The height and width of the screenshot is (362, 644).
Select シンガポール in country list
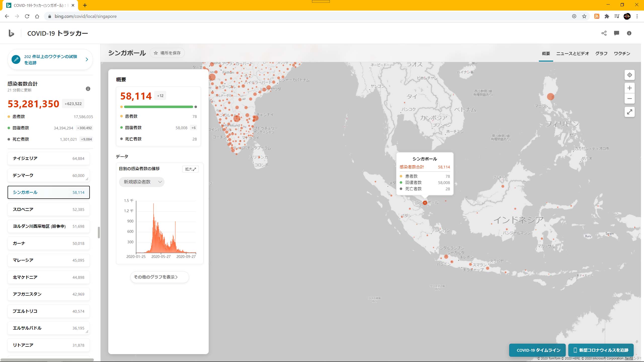click(49, 192)
